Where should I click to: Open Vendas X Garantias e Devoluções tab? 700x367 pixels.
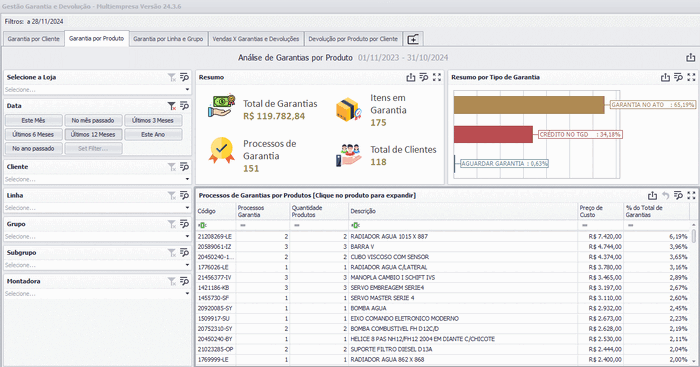click(x=256, y=39)
